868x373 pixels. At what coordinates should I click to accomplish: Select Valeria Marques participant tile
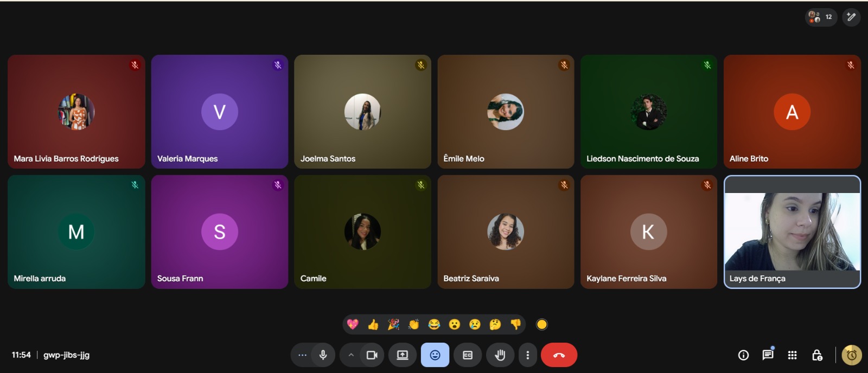click(x=220, y=112)
